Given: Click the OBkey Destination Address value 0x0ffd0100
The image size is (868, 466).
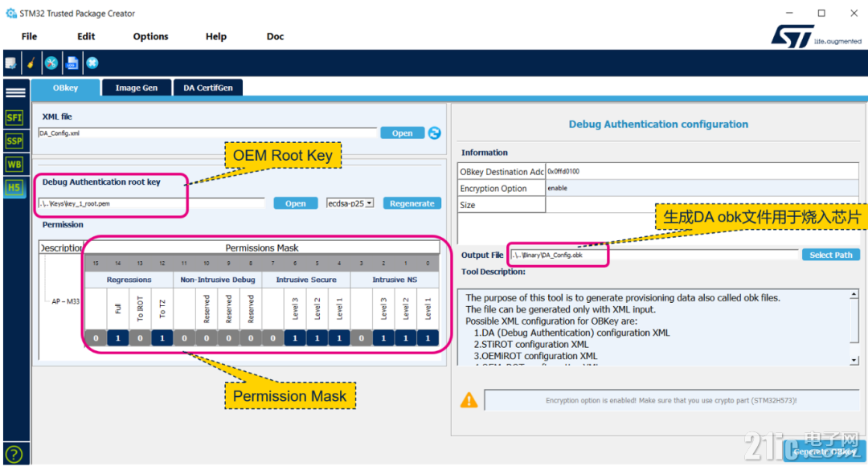Looking at the screenshot, I should [x=702, y=172].
